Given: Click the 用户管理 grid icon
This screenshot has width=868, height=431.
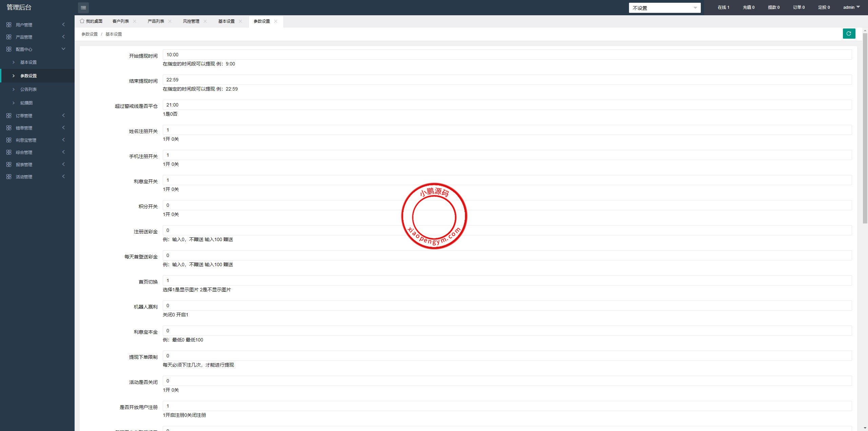Looking at the screenshot, I should pos(9,25).
